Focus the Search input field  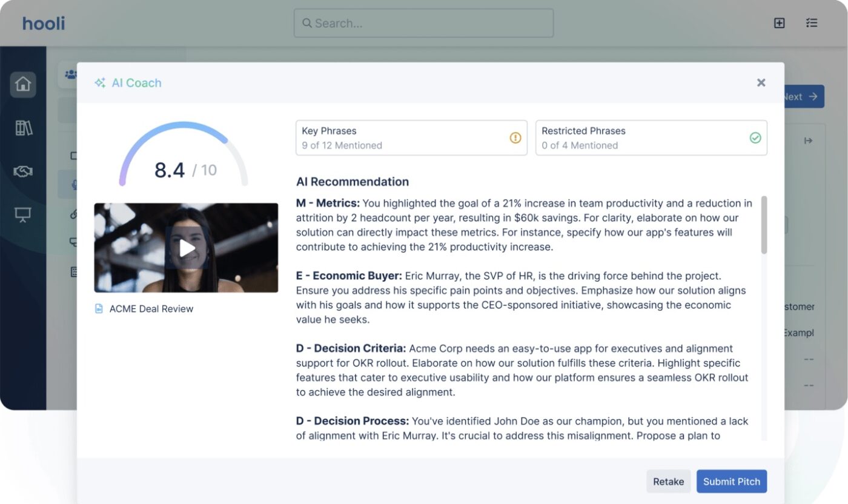coord(423,24)
